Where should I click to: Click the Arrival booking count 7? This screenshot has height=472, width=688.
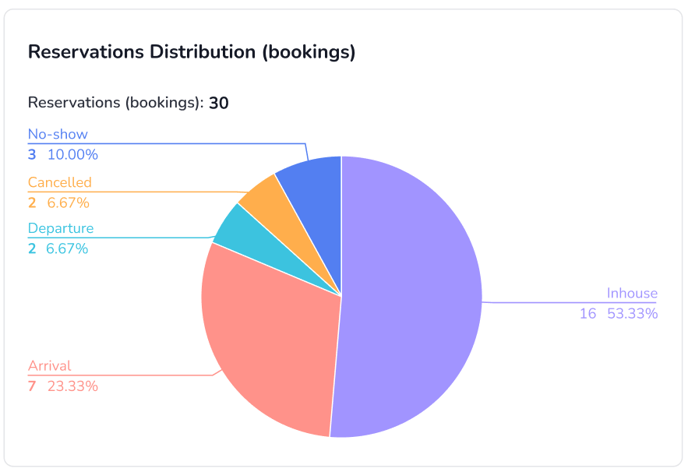[x=32, y=386]
